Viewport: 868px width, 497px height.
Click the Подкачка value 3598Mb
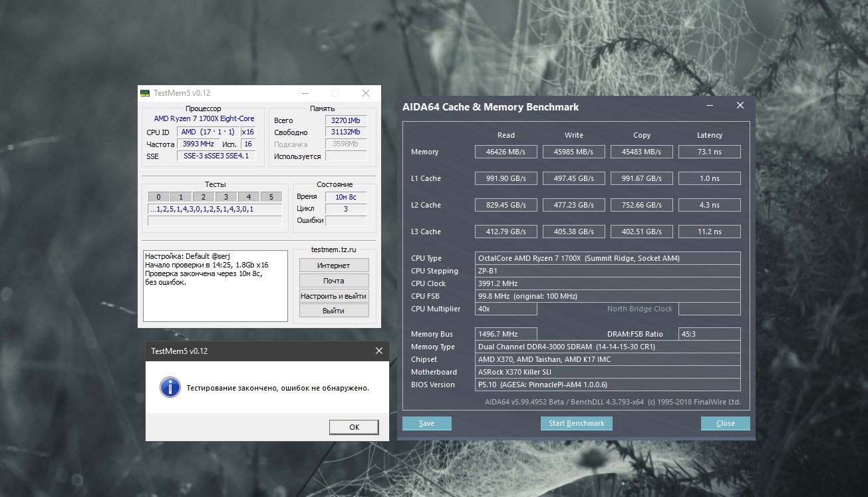click(346, 144)
